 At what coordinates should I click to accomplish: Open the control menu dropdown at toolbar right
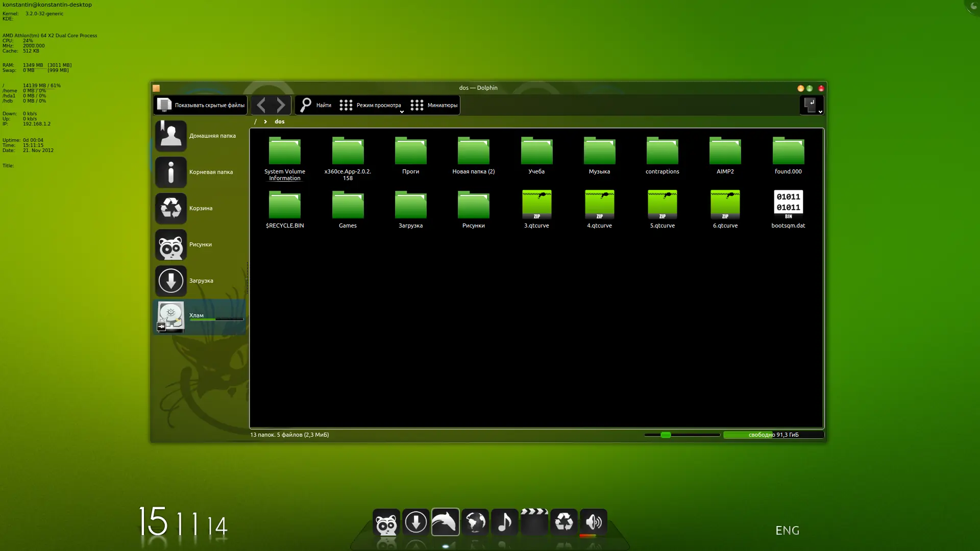click(x=812, y=105)
